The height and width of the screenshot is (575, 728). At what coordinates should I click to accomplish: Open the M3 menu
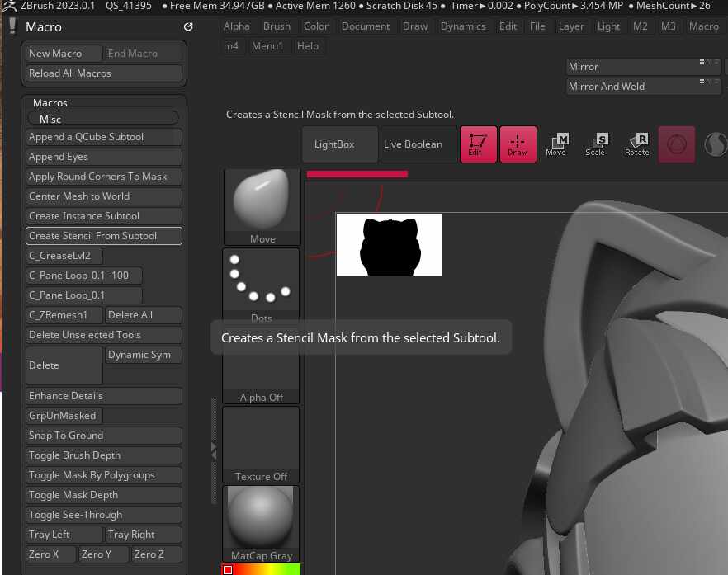(668, 26)
